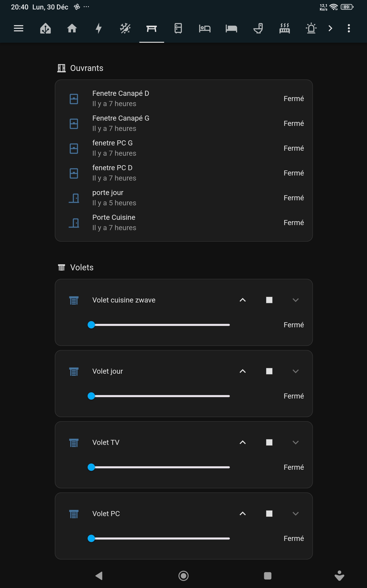
Task: Close Volet TV with down arrow
Action: click(x=296, y=442)
